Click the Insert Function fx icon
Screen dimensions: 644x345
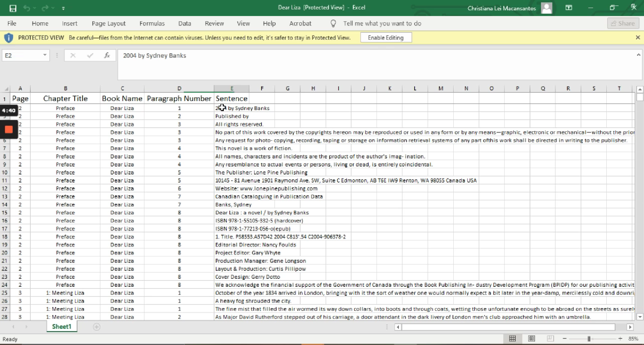pyautogui.click(x=107, y=55)
